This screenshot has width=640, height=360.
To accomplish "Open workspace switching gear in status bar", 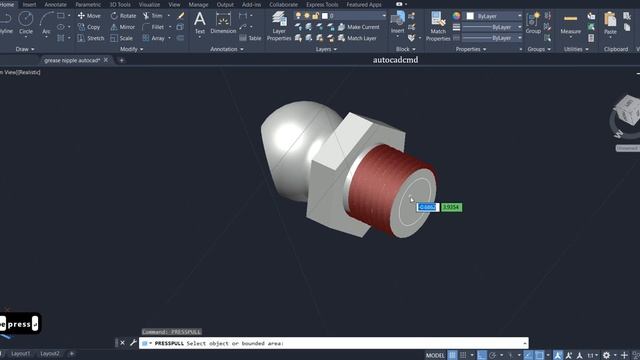I will [607, 355].
